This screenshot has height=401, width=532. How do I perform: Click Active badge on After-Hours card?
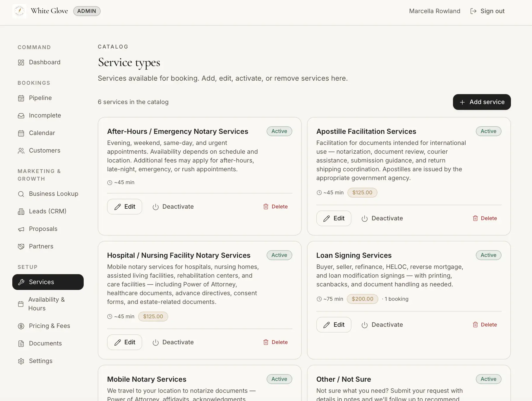click(279, 131)
